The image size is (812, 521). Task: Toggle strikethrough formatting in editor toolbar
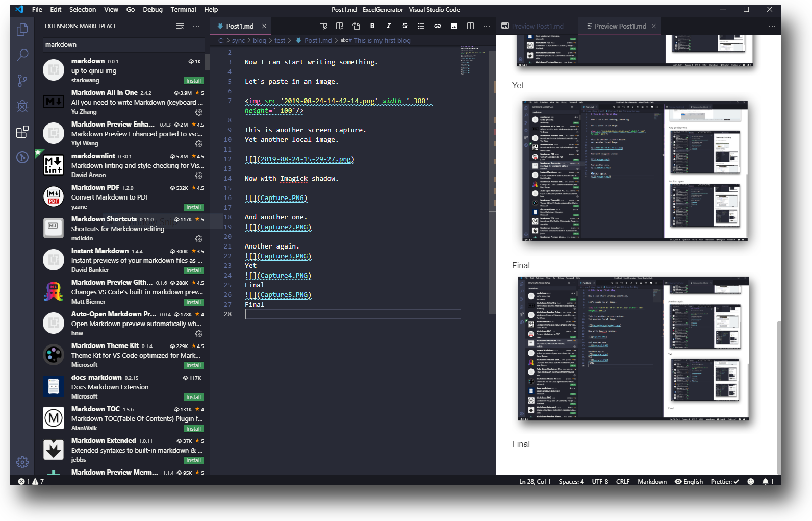pyautogui.click(x=405, y=26)
